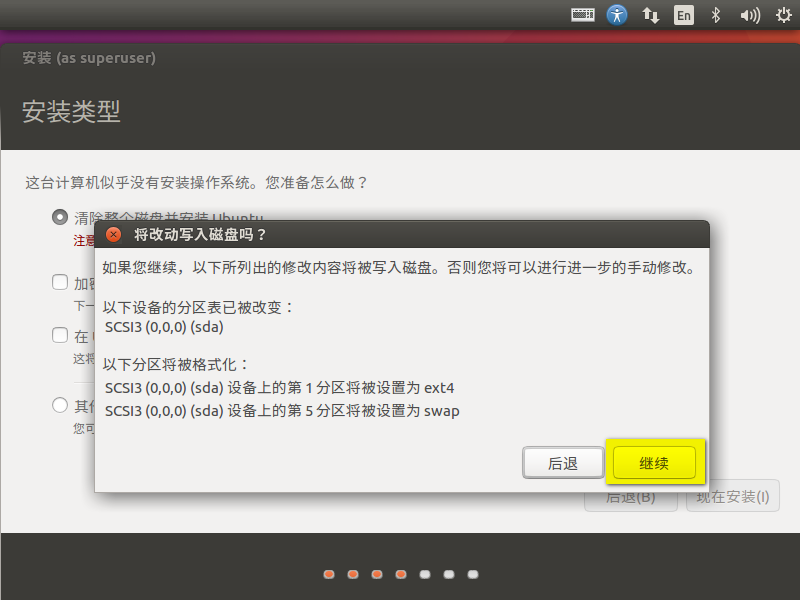This screenshot has height=600, width=800.
Task: Toggle the LVM checkbox starting with 在
Action: click(x=60, y=335)
